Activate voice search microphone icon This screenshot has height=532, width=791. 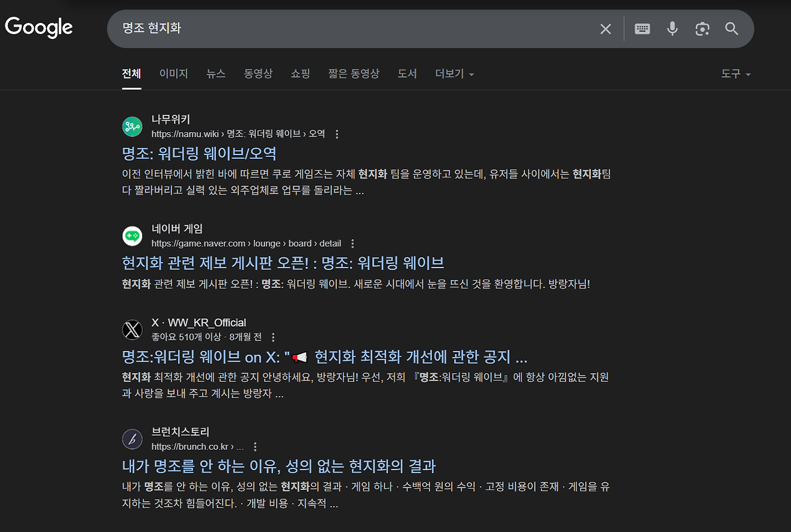tap(672, 28)
